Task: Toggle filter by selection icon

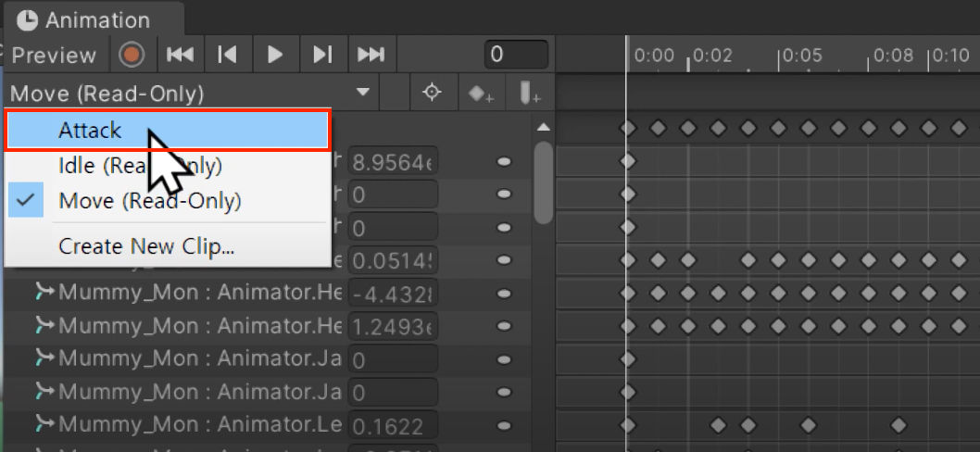Action: coord(432,94)
